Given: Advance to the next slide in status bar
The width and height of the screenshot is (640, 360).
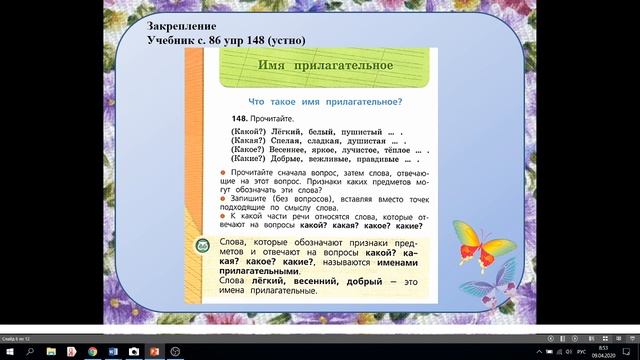Looking at the screenshot, I should pyautogui.click(x=575, y=339).
